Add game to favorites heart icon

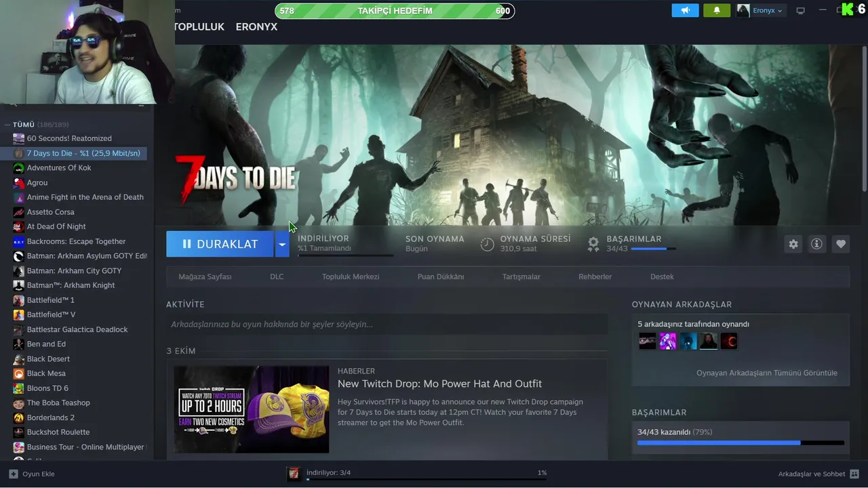(x=841, y=244)
